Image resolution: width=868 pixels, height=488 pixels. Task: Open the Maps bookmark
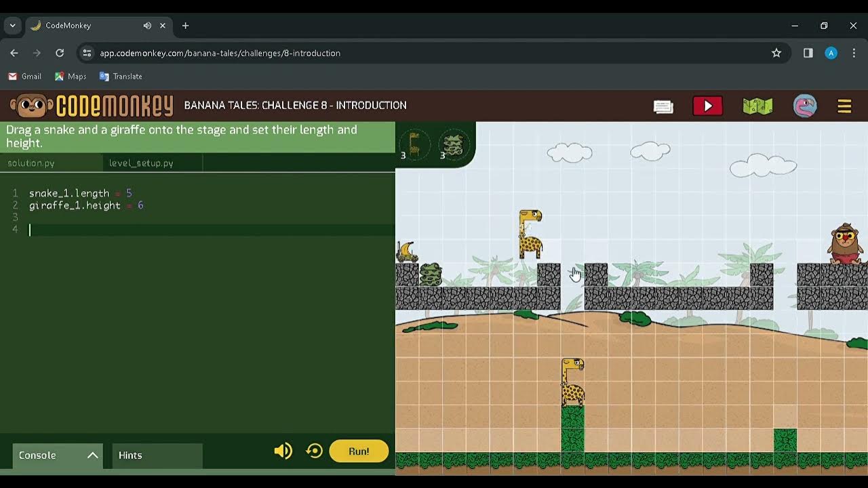[x=71, y=77]
